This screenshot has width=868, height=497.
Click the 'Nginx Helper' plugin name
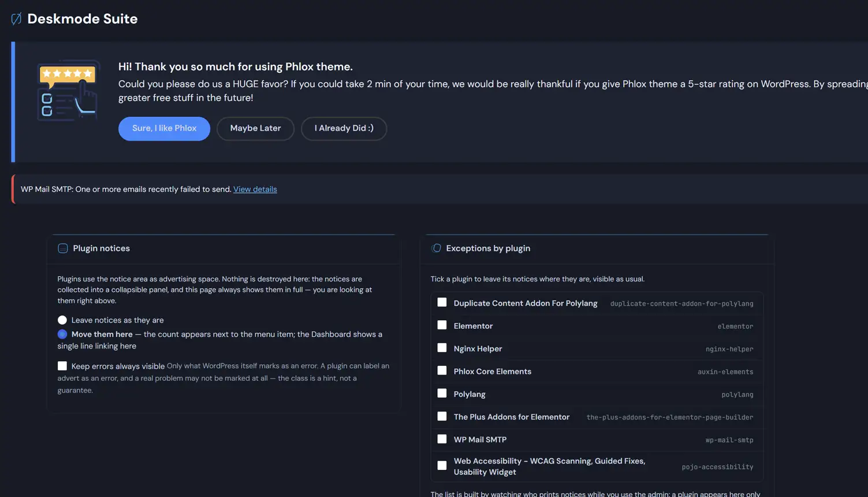click(478, 349)
